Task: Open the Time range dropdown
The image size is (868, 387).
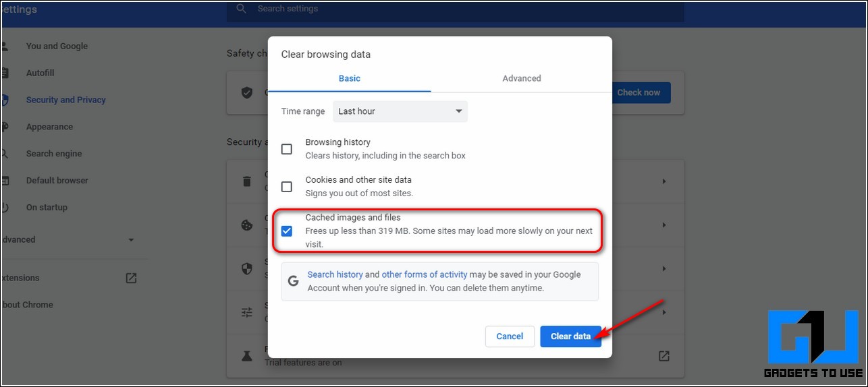Action: [x=400, y=111]
